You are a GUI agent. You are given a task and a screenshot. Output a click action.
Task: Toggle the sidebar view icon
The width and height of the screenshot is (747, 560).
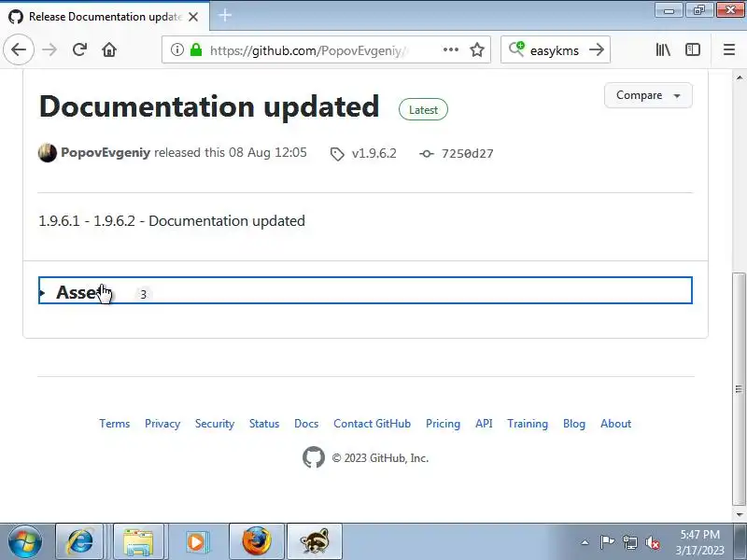[x=693, y=49]
